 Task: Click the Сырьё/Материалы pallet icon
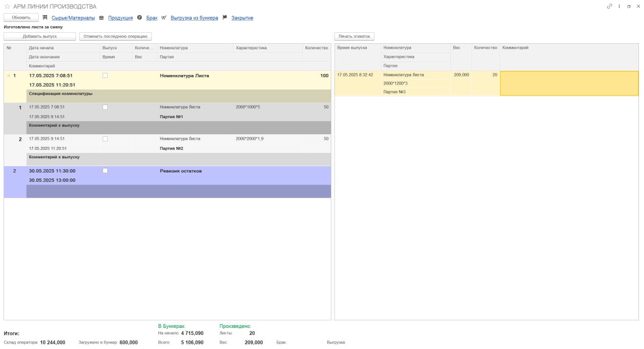(x=45, y=18)
